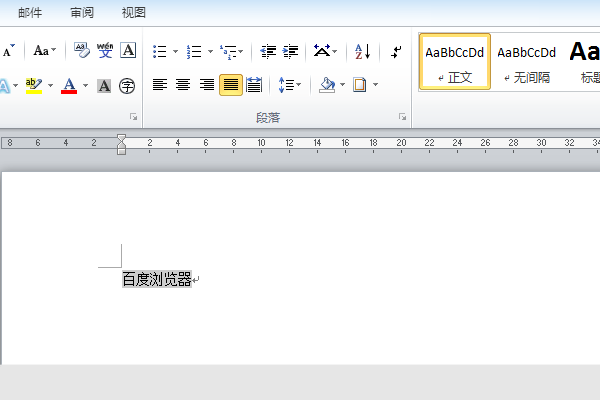Align text left
This screenshot has width=600, height=400.
pyautogui.click(x=160, y=85)
